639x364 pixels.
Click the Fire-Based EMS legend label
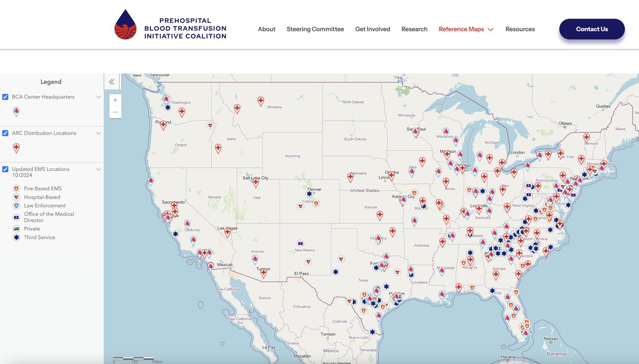click(43, 188)
